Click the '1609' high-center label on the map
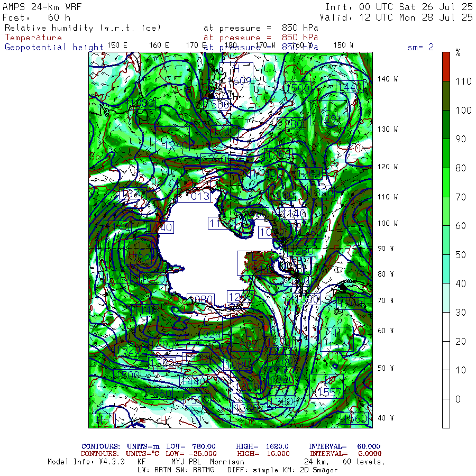This screenshot has width=476, height=476. pos(240,81)
